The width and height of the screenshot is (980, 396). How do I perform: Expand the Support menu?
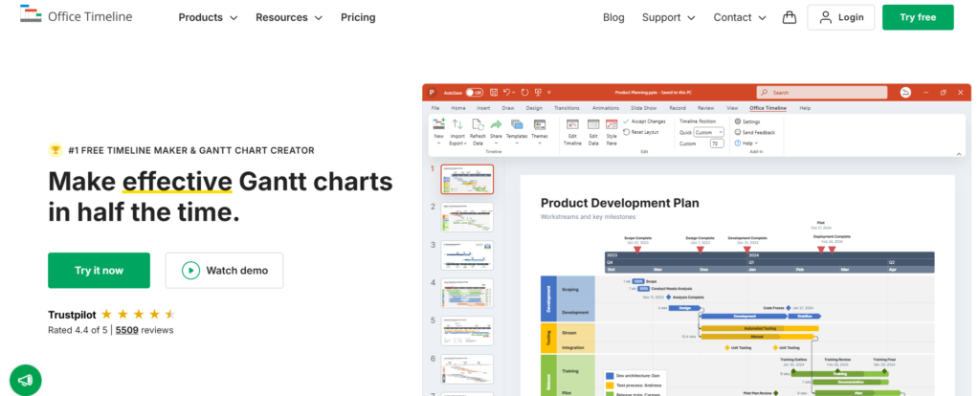coord(669,17)
